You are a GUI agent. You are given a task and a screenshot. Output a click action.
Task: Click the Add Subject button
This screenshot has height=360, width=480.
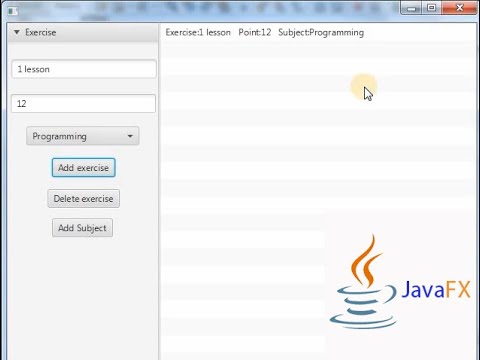coord(82,228)
